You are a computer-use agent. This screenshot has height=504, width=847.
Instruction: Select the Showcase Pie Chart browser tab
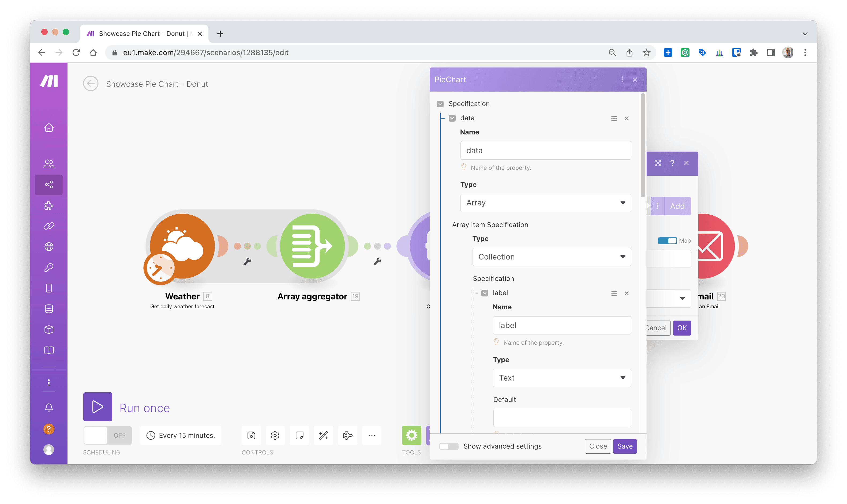143,34
